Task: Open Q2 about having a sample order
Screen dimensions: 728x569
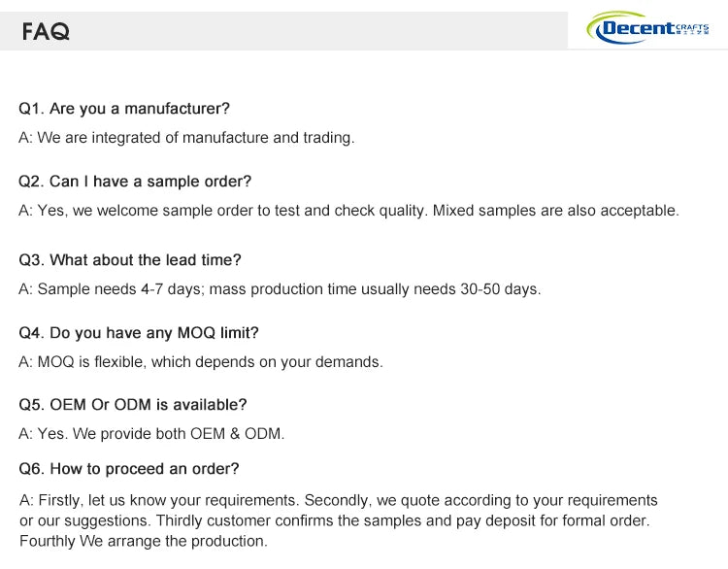Action: point(135,182)
